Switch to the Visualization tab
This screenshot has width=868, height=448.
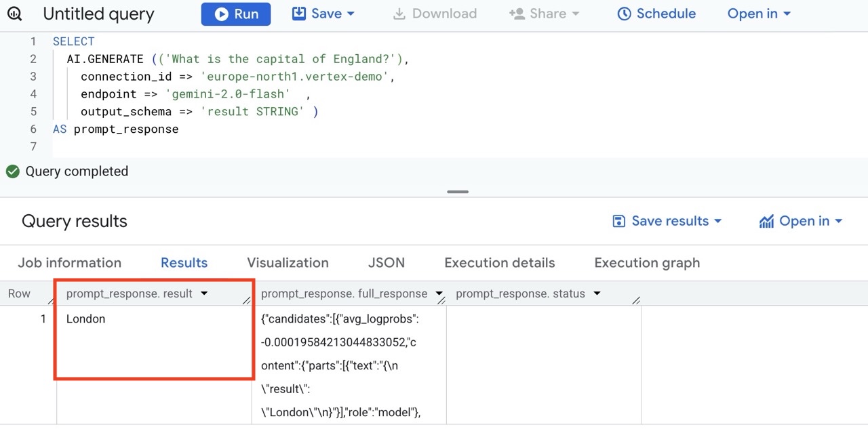point(288,263)
